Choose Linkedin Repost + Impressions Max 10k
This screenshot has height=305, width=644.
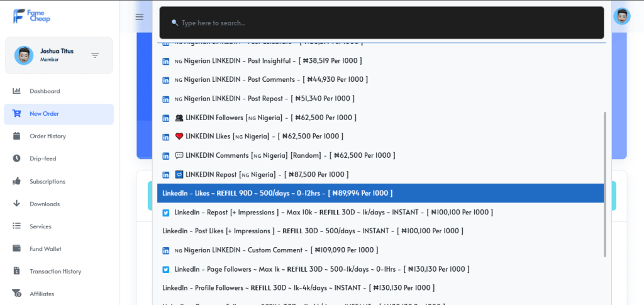coord(380,212)
